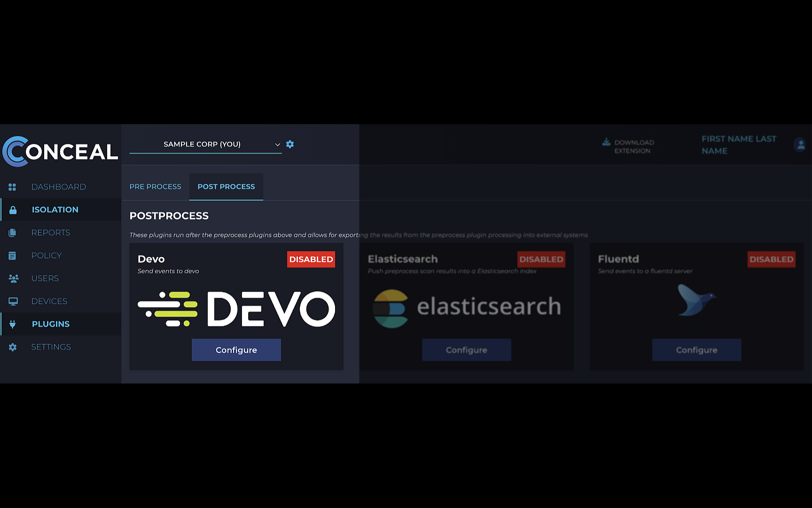Viewport: 812px width, 508px height.
Task: Click the Policy sidebar icon
Action: [x=13, y=256]
